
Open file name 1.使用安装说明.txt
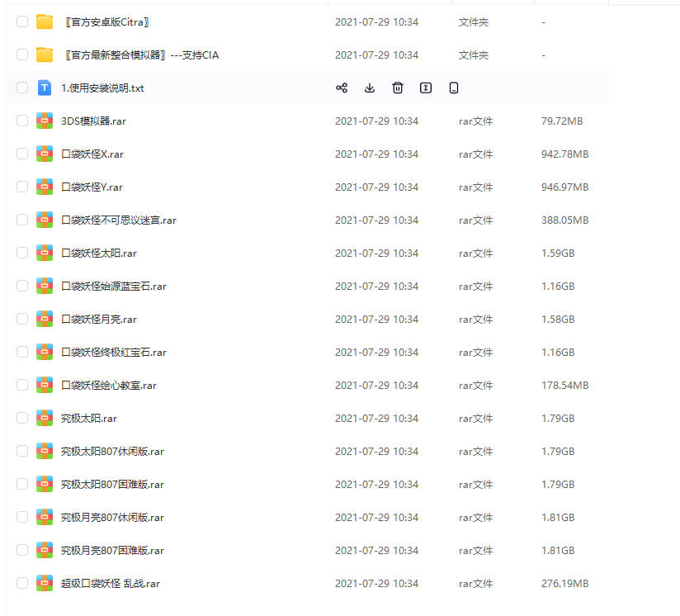102,88
